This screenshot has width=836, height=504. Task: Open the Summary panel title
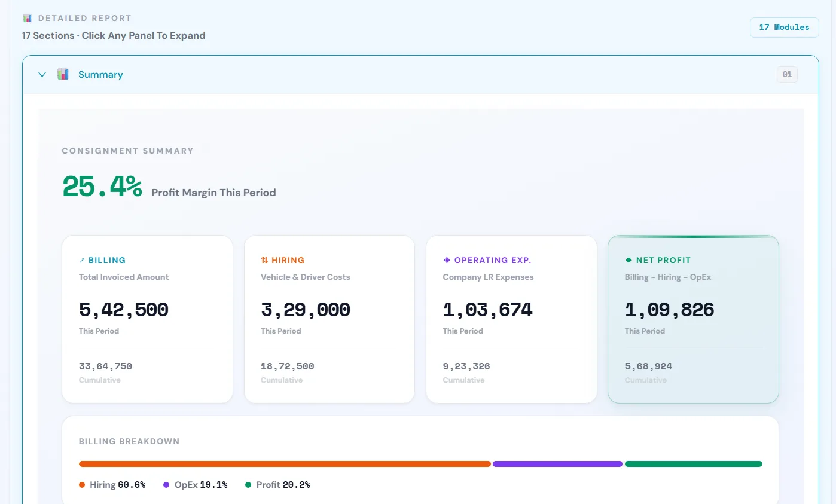(x=100, y=75)
